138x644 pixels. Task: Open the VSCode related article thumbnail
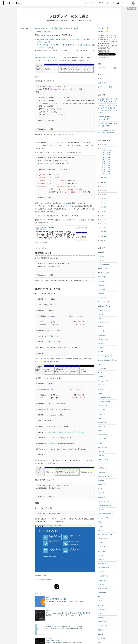point(40,615)
